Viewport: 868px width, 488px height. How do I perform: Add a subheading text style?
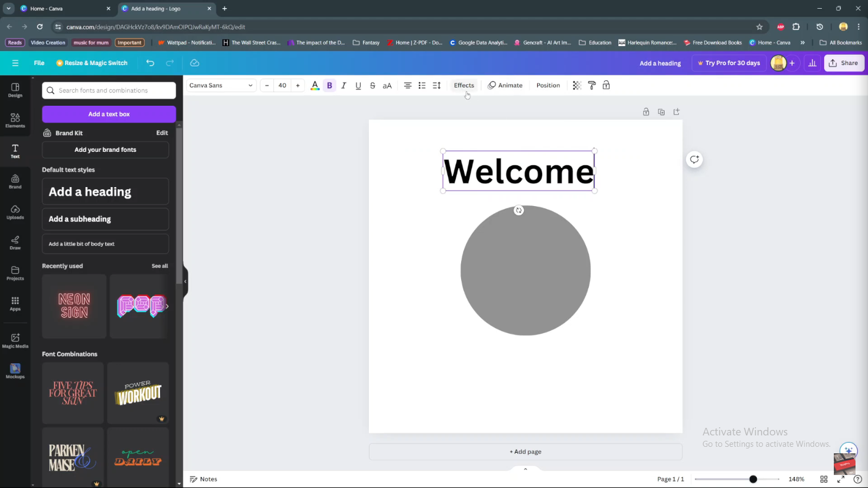coord(105,219)
